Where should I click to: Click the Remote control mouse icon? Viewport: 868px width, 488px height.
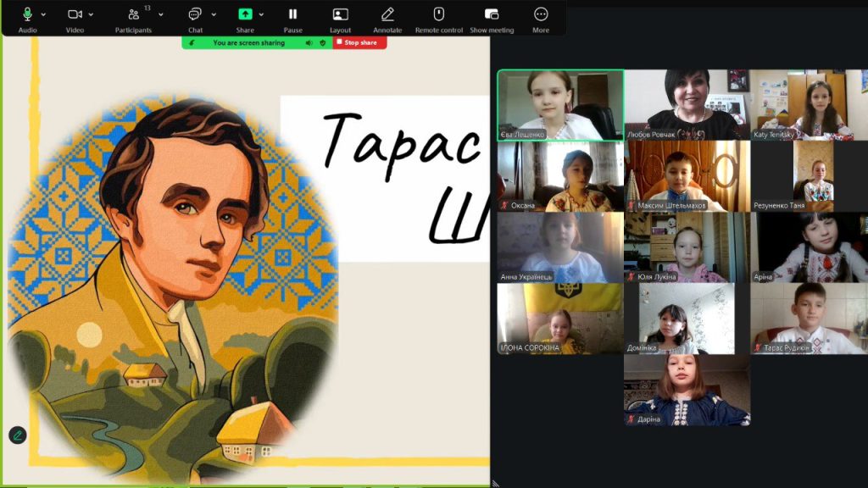click(x=438, y=14)
